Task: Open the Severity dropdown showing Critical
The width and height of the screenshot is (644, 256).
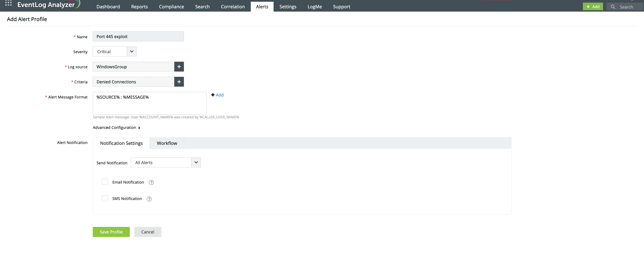Action: point(132,51)
